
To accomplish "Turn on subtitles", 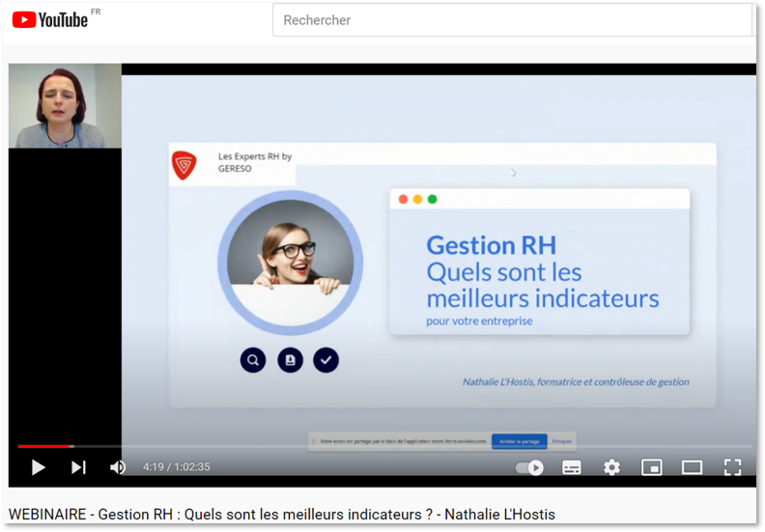I will (571, 467).
